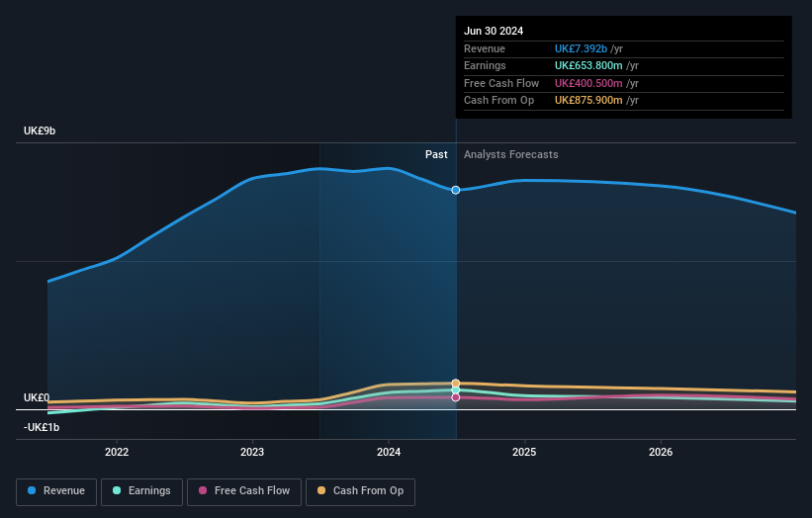Toggle the Earnings legend button
The image size is (812, 518).
click(141, 491)
